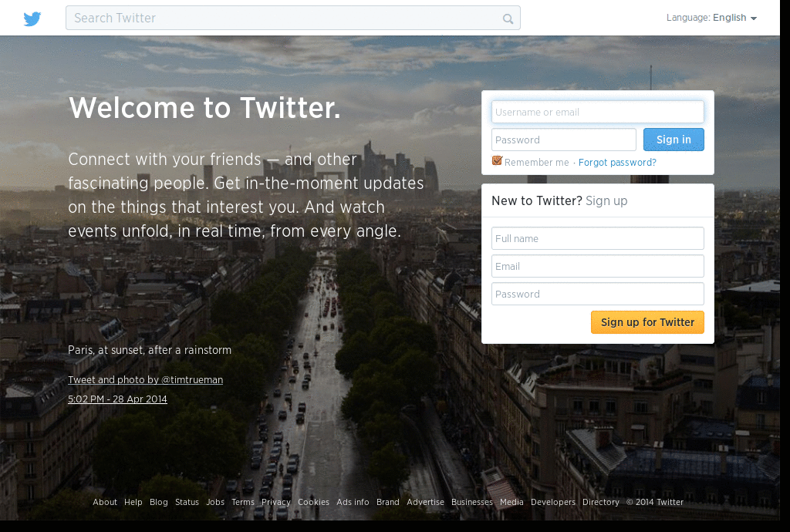This screenshot has width=790, height=532.
Task: Click the search magnifier icon
Action: (508, 19)
